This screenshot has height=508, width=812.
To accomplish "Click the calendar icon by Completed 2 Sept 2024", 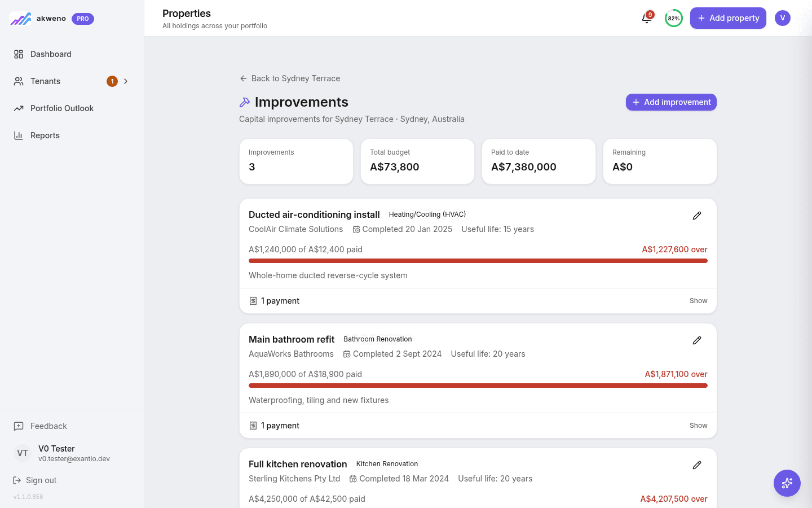I will 347,354.
